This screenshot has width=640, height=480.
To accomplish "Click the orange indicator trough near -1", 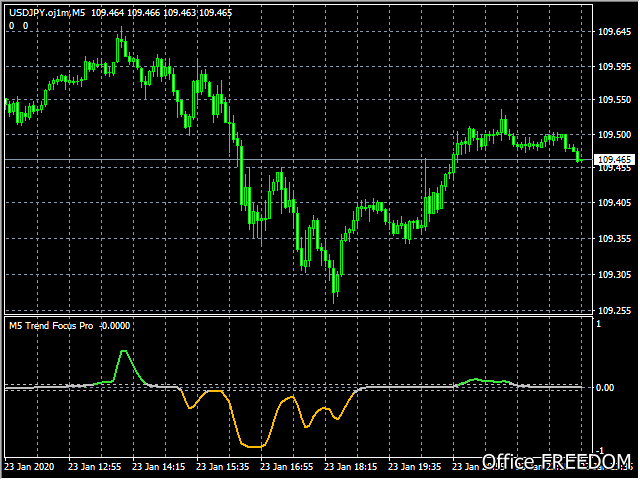I will [x=253, y=447].
